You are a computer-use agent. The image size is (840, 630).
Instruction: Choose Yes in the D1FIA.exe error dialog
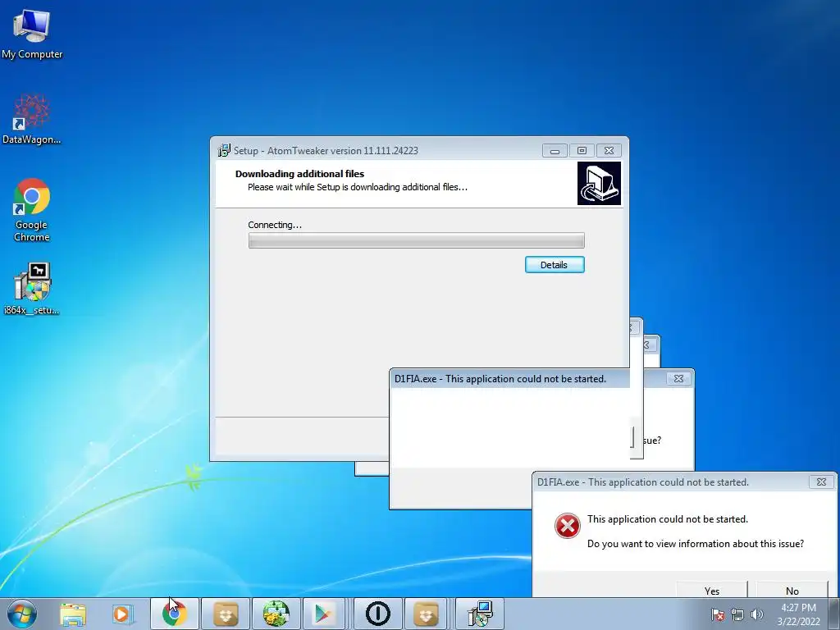pos(712,591)
